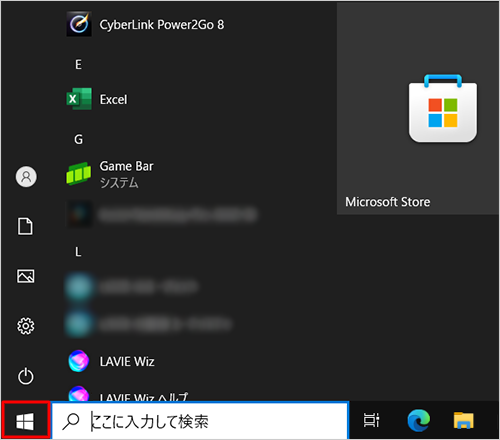Screen dimensions: 500x440
Task: Open Task View on the taskbar
Action: (371, 420)
